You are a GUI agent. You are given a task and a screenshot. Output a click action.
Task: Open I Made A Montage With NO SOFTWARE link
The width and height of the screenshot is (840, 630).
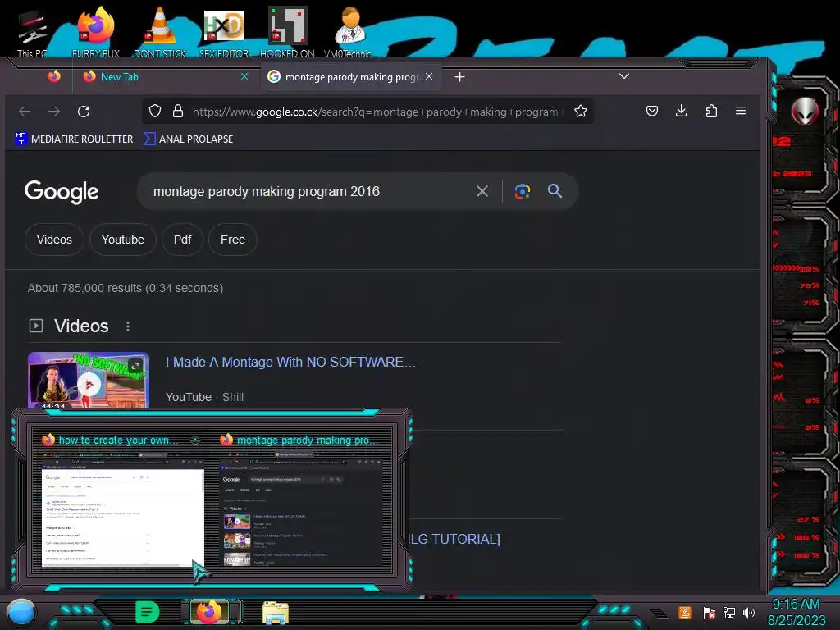click(290, 362)
